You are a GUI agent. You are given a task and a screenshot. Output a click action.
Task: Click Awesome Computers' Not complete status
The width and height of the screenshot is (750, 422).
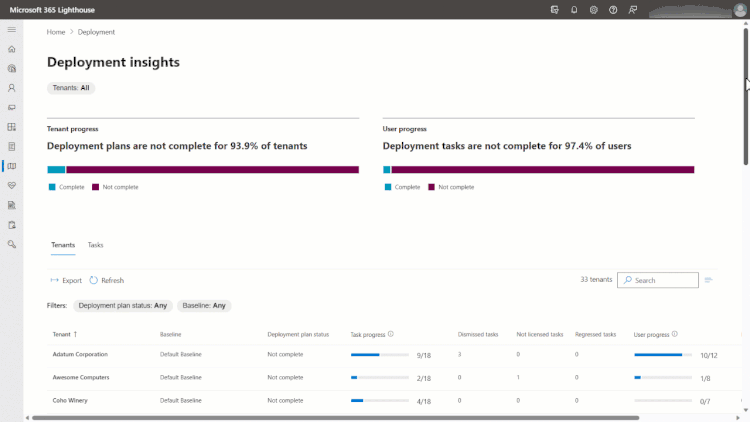[x=285, y=378]
